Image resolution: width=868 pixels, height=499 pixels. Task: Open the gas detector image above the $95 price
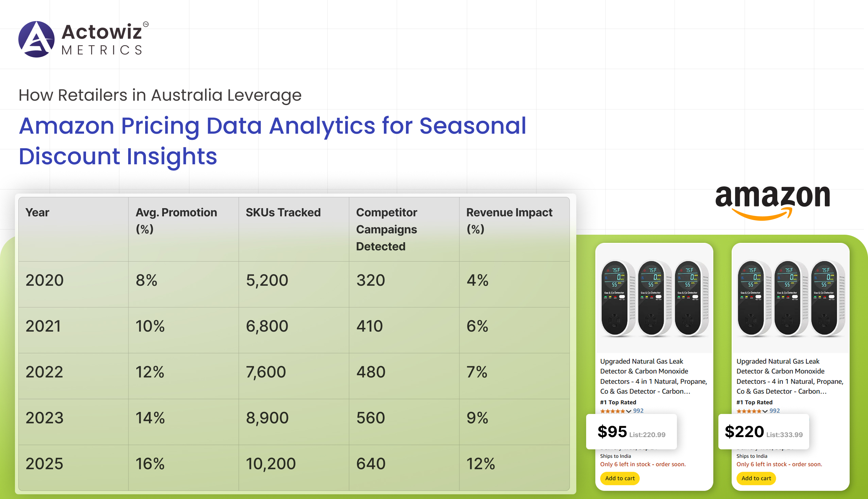click(x=654, y=299)
